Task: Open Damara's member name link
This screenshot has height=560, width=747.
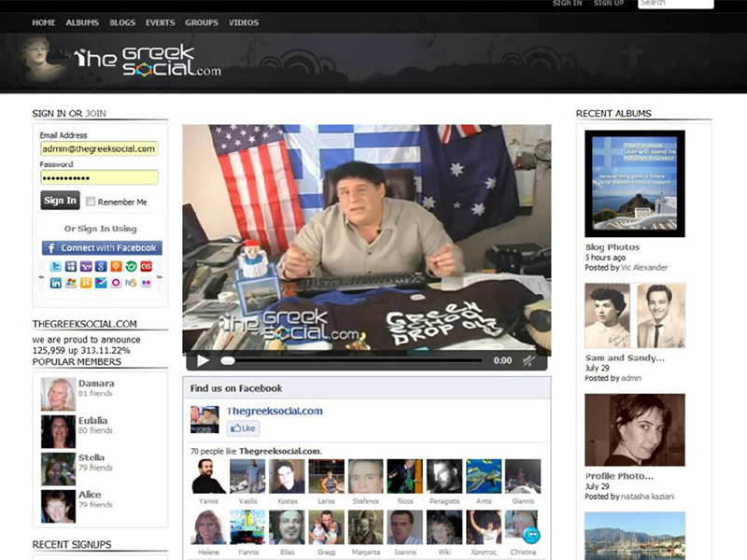Action: [x=96, y=384]
